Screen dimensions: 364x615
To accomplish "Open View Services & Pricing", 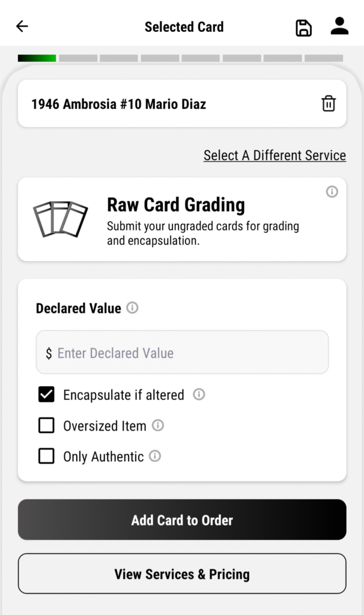I will [x=182, y=574].
